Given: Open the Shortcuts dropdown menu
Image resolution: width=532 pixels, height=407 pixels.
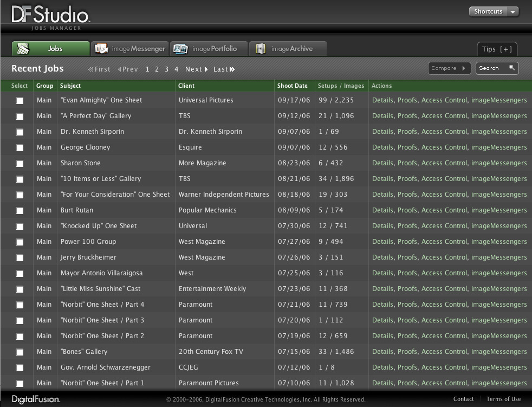Looking at the screenshot, I should tap(512, 12).
